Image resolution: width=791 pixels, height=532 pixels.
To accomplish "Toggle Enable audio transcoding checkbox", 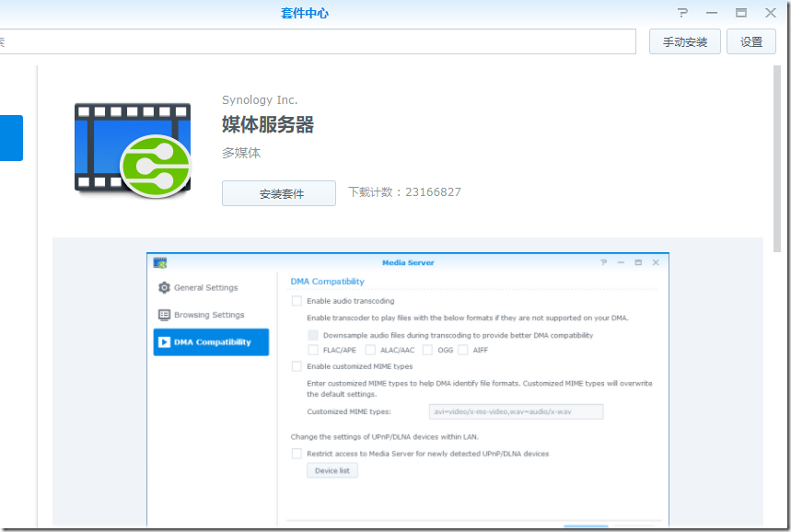I will (297, 301).
